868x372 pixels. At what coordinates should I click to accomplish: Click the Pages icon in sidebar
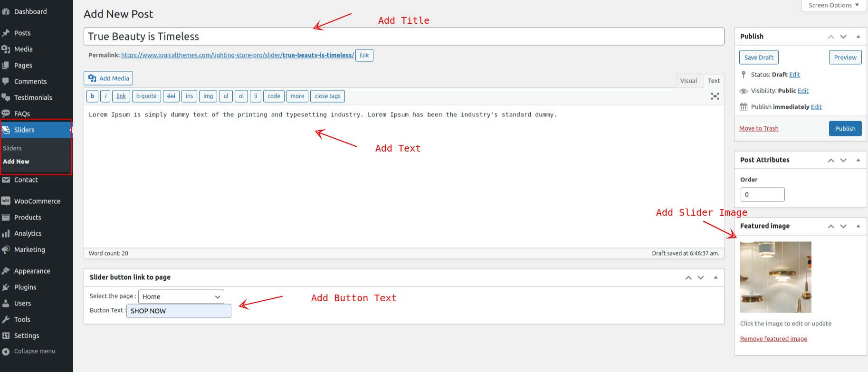coord(6,65)
